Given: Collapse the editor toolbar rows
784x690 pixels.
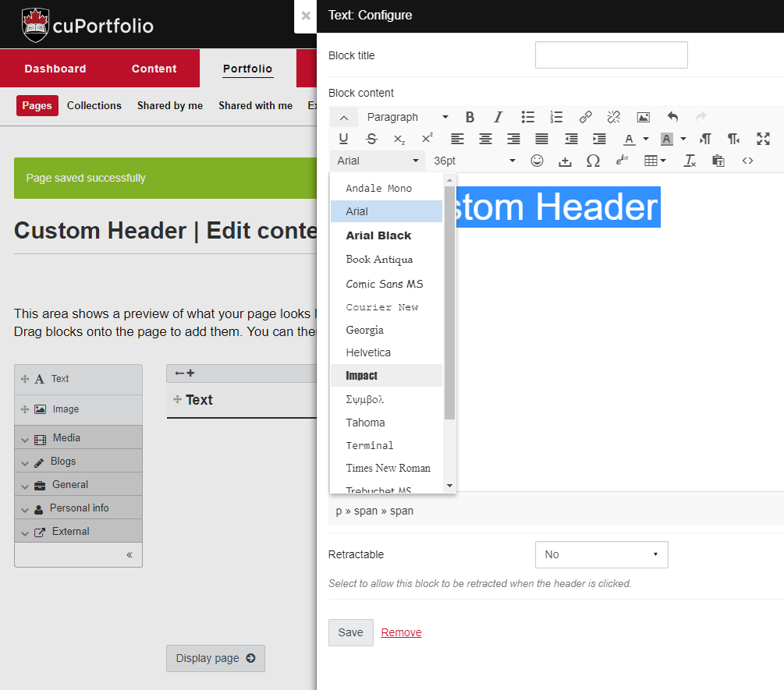Looking at the screenshot, I should [x=343, y=117].
